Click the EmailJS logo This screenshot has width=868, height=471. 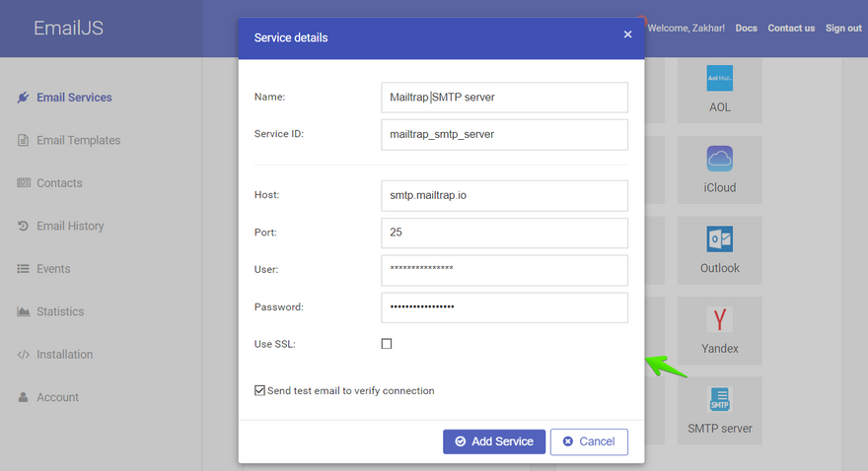[x=69, y=28]
